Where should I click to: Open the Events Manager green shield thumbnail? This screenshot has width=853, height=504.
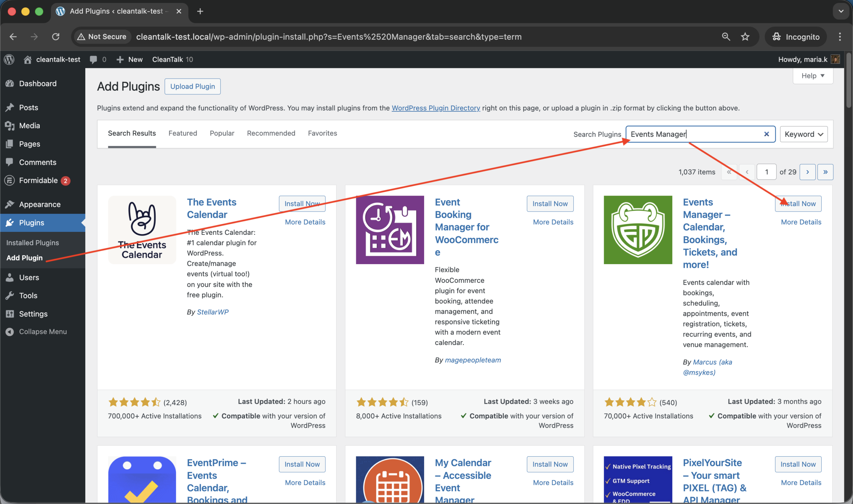point(638,230)
